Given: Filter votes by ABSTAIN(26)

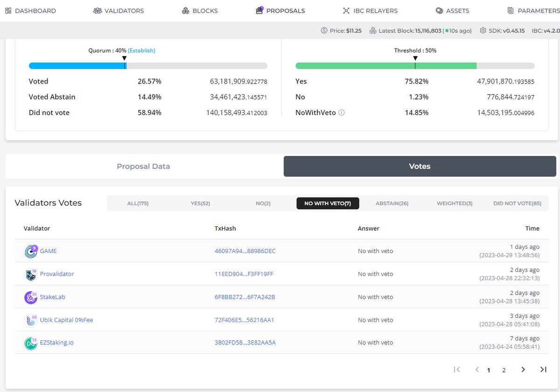Looking at the screenshot, I should tap(392, 203).
